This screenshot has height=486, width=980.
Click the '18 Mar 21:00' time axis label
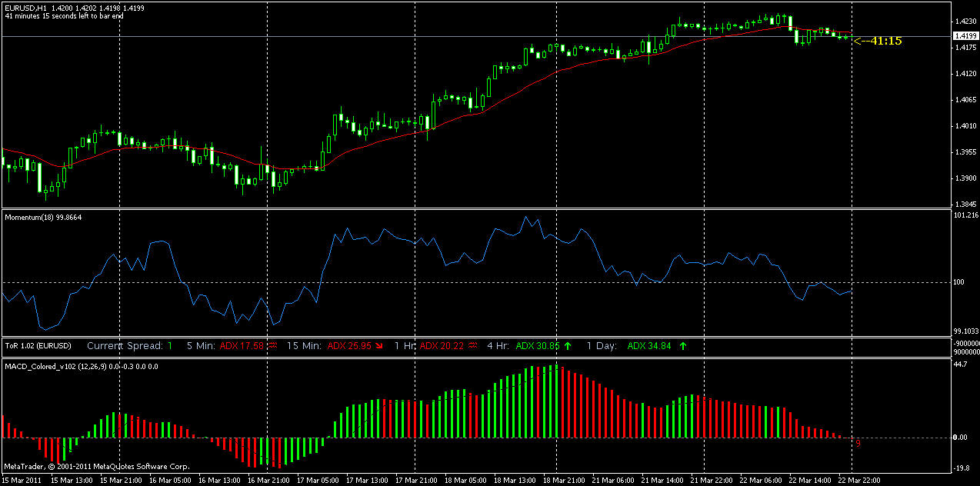564,481
